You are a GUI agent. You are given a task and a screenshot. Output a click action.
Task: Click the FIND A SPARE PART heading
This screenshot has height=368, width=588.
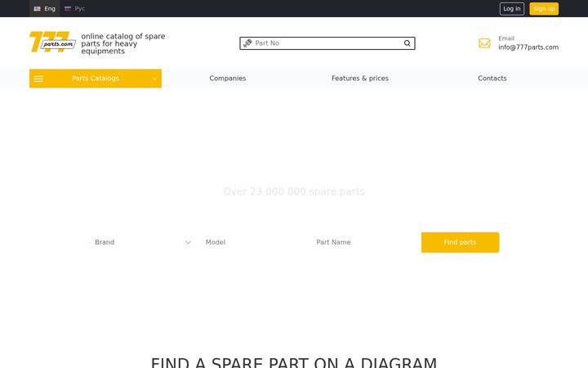pos(294,363)
